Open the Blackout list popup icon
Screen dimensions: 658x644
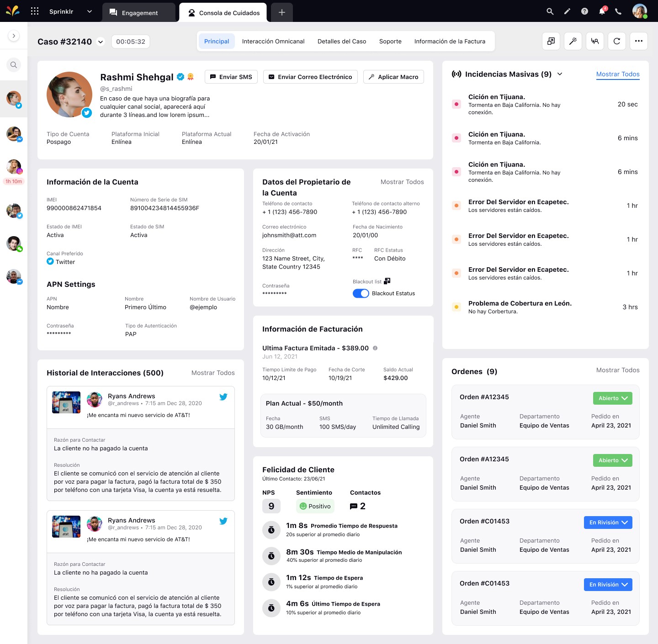tap(387, 281)
